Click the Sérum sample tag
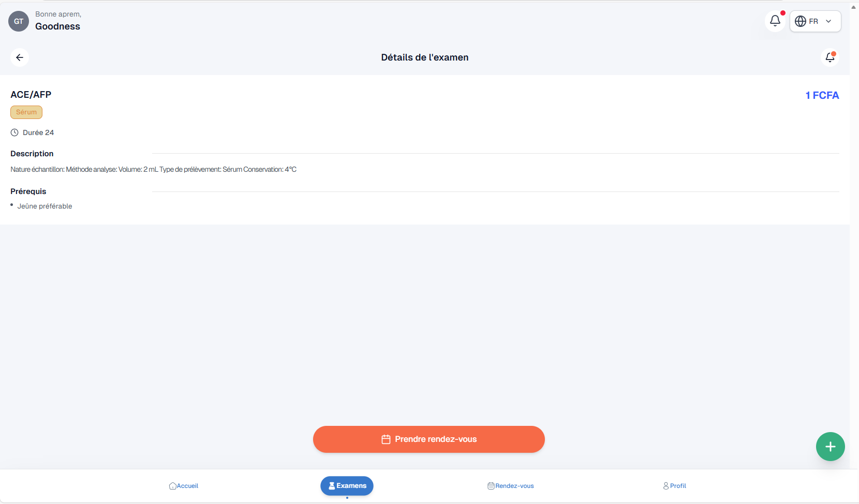The image size is (859, 504). click(x=26, y=112)
